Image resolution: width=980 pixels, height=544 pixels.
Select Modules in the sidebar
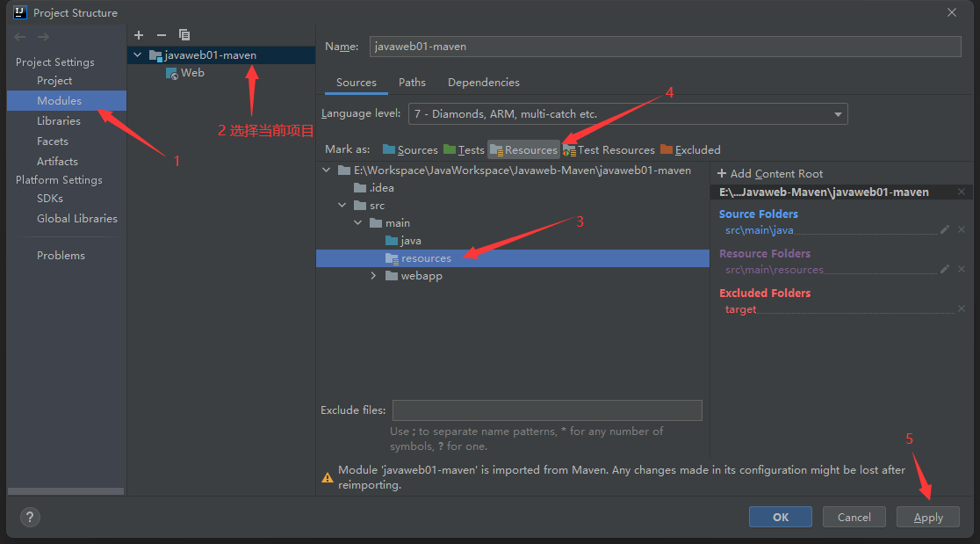(x=67, y=101)
